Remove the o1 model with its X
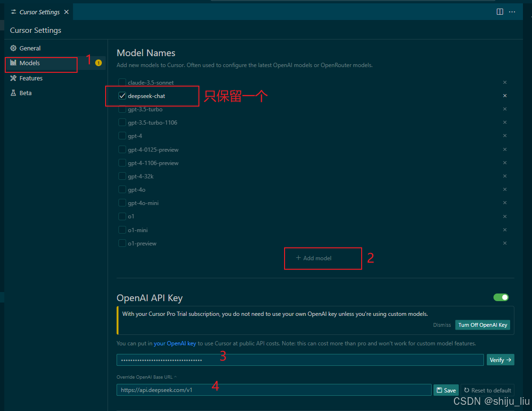Image resolution: width=532 pixels, height=411 pixels. coord(505,216)
